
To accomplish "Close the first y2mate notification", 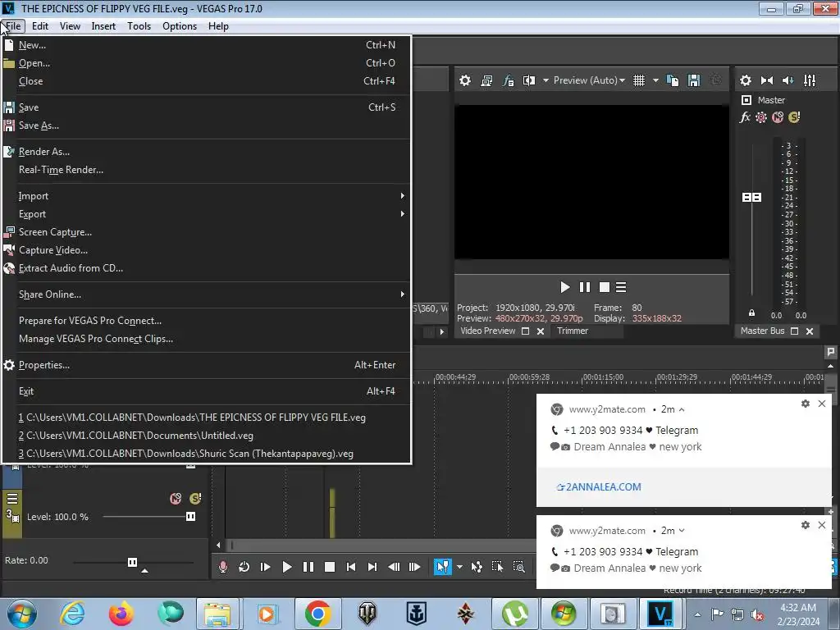I will coord(822,404).
